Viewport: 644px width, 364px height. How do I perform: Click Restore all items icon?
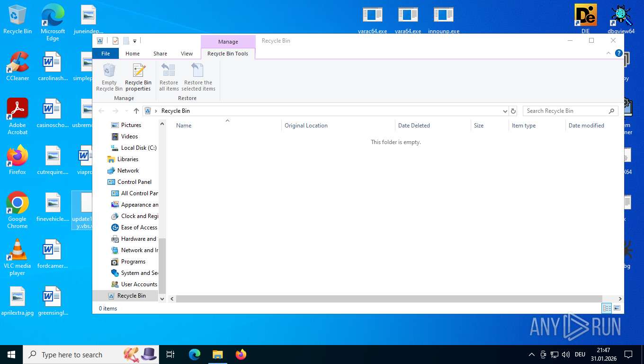pos(169,78)
